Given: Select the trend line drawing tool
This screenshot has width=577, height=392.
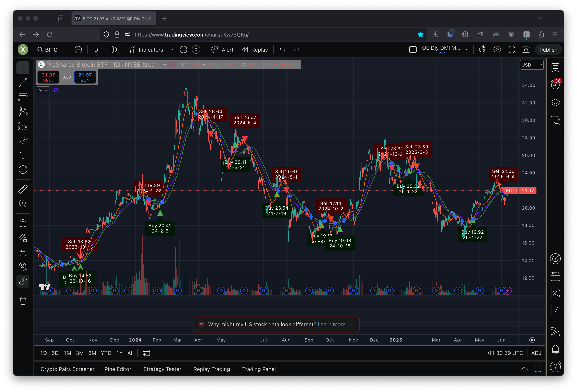Looking at the screenshot, I should (x=23, y=82).
